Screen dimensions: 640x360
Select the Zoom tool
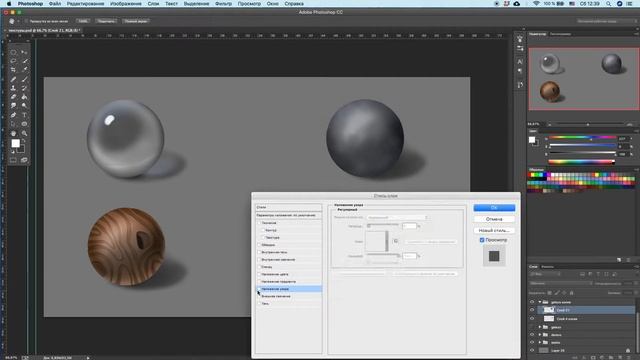pyautogui.click(x=24, y=133)
